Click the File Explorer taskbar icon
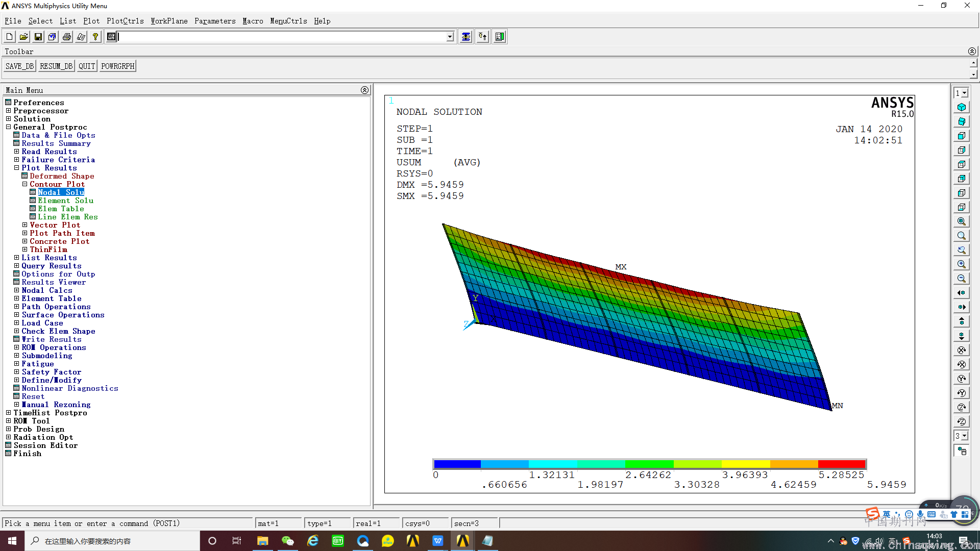The height and width of the screenshot is (551, 980). click(x=262, y=541)
